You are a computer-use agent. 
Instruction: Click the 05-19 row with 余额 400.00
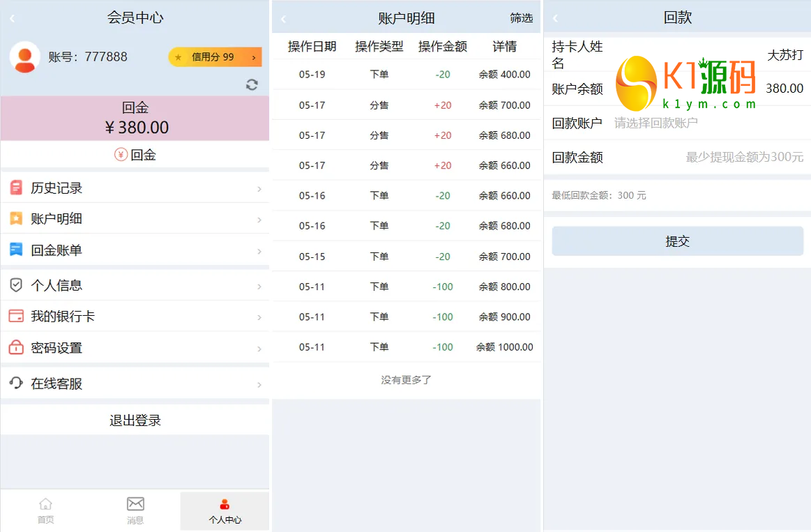click(406, 75)
